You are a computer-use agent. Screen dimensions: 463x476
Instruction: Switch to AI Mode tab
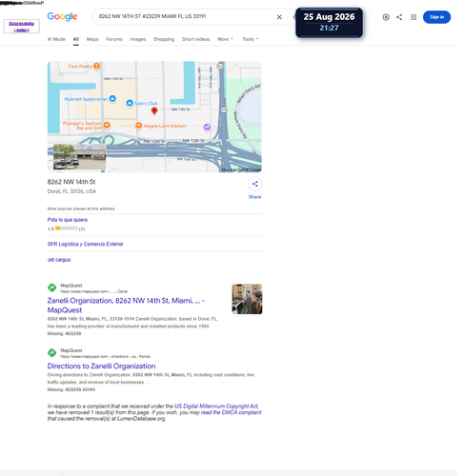click(56, 39)
